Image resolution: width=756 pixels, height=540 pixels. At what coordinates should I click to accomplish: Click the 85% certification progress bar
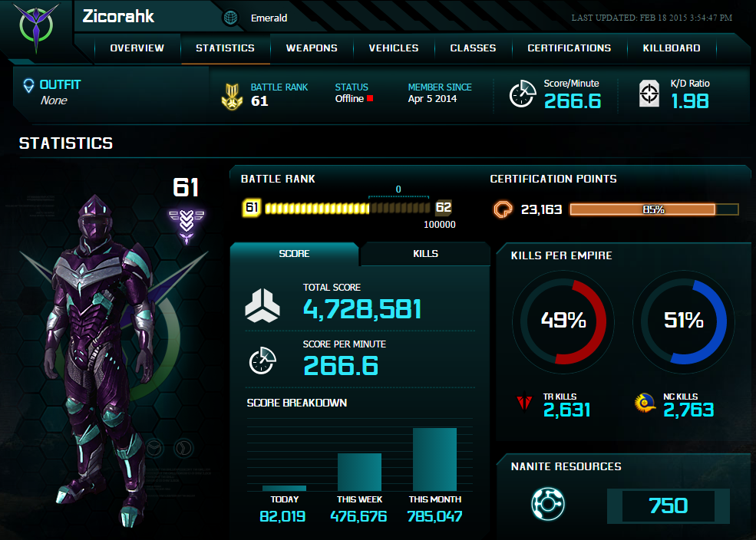654,209
